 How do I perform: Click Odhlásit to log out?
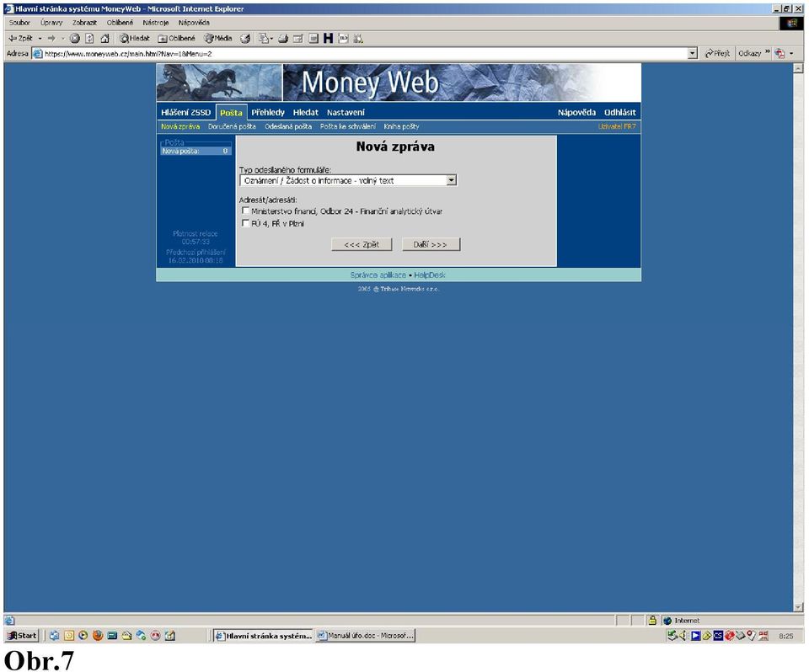point(619,113)
